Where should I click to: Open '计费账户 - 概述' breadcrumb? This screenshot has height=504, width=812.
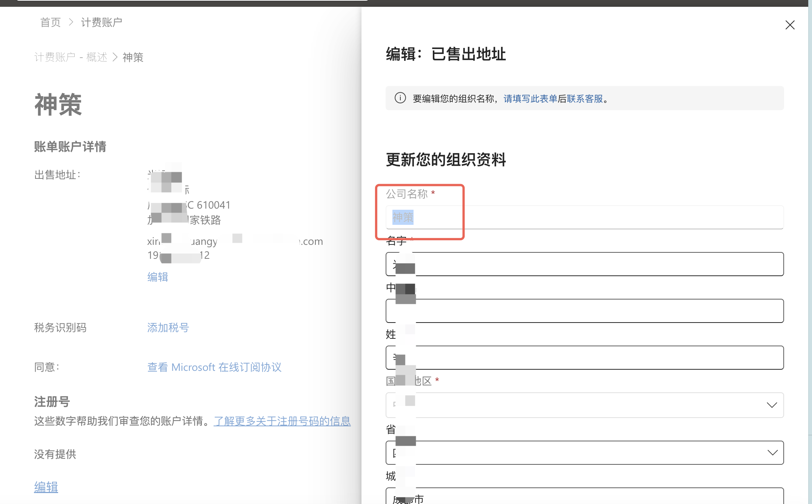71,57
